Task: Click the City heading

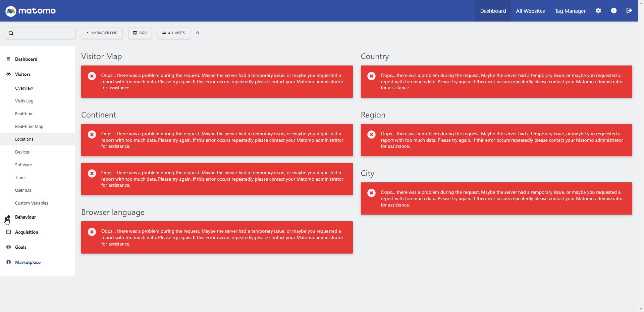Action: tap(367, 173)
